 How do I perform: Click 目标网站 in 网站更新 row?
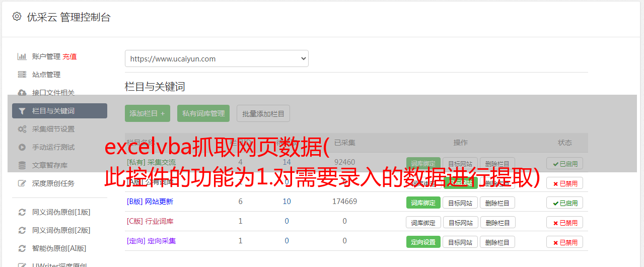460,203
